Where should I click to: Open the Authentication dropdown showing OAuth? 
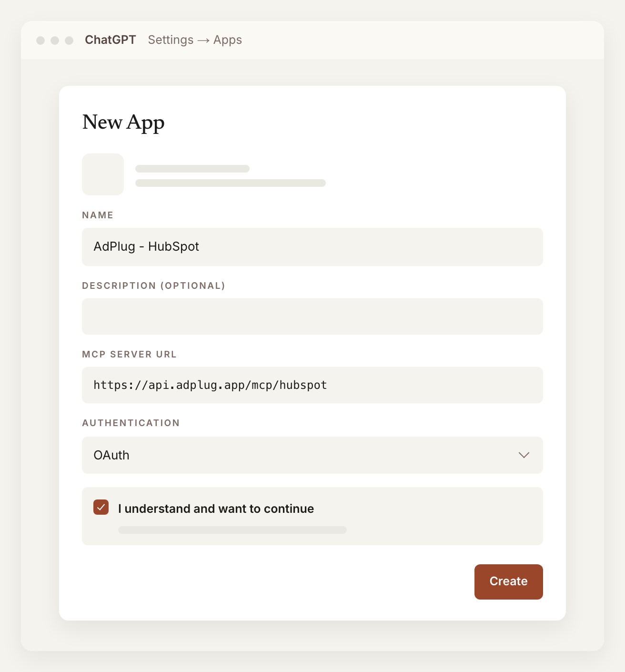coord(312,455)
